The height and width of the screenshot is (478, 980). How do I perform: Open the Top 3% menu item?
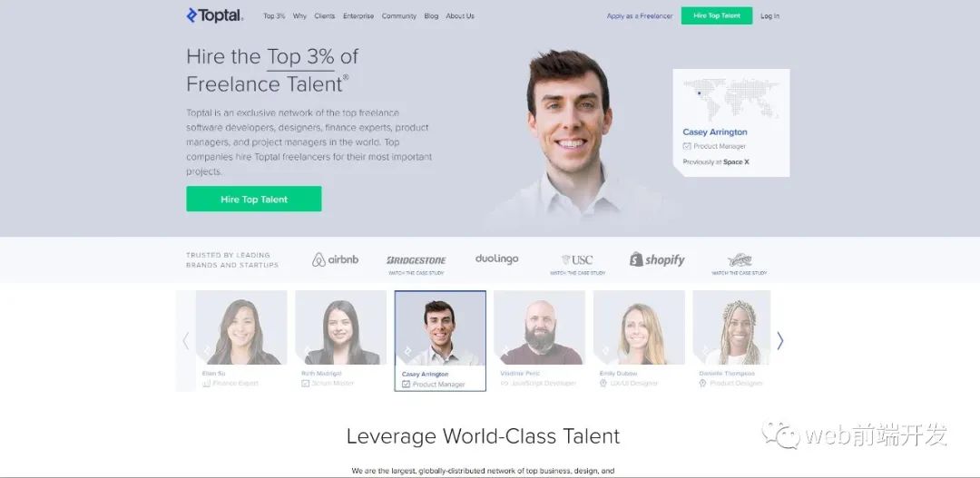tap(274, 16)
